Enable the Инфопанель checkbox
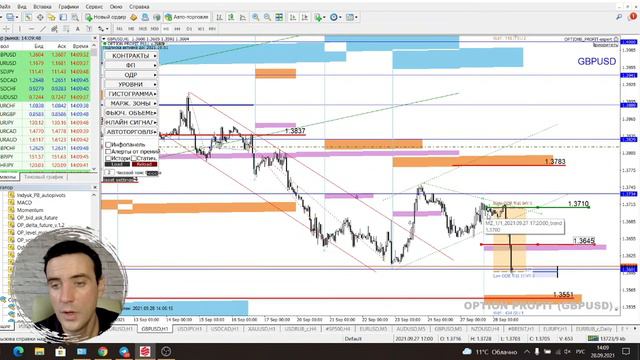The width and height of the screenshot is (640, 360). pos(108,144)
